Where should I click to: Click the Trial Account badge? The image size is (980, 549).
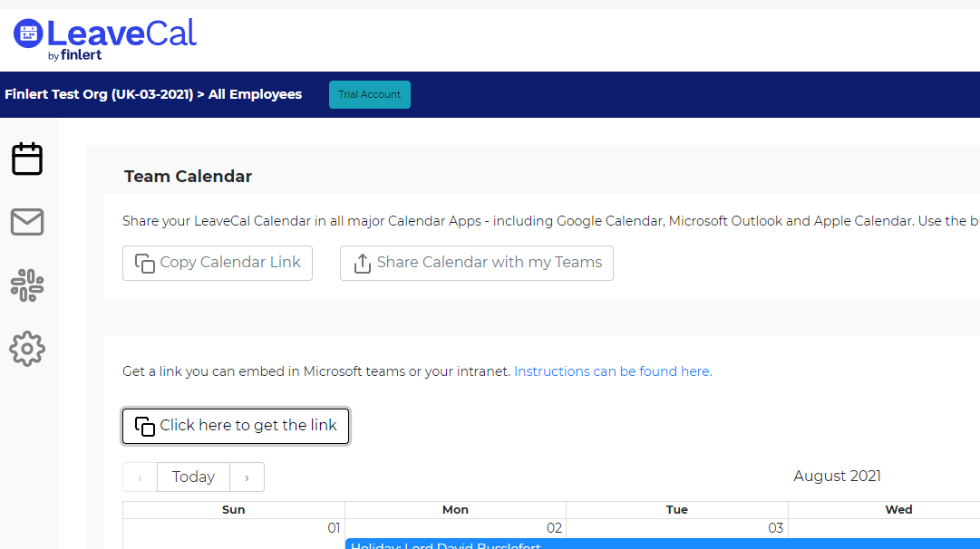click(369, 94)
